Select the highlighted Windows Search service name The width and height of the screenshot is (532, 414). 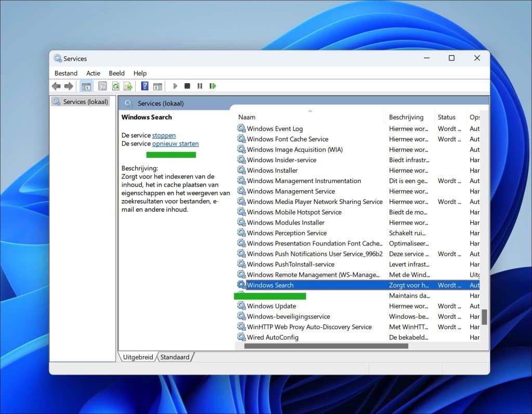coord(270,286)
